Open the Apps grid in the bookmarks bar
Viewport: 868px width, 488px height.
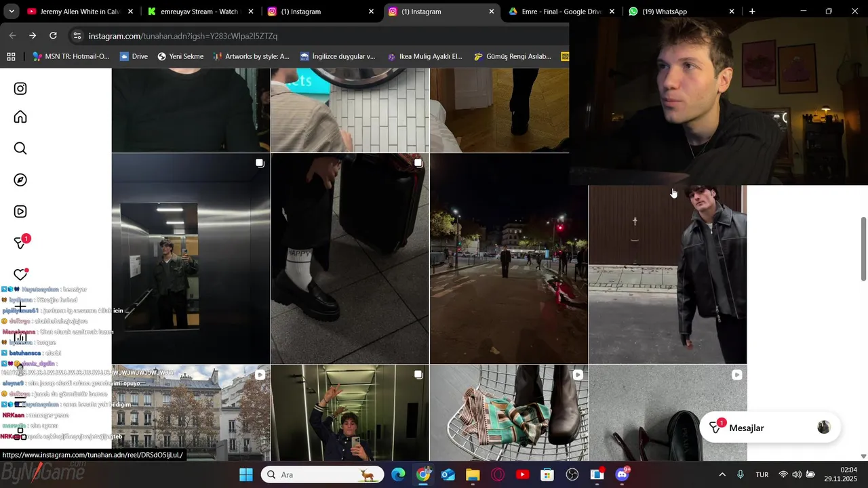(x=11, y=57)
